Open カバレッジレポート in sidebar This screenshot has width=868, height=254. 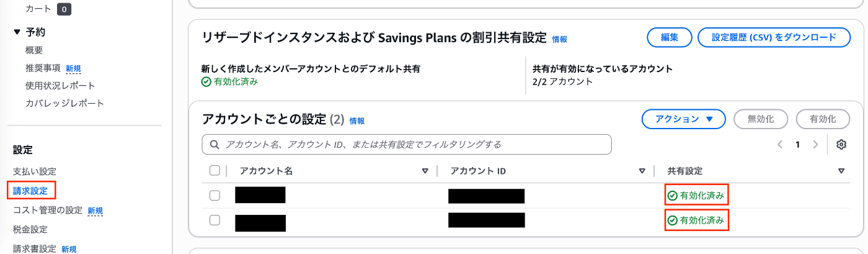(x=64, y=103)
